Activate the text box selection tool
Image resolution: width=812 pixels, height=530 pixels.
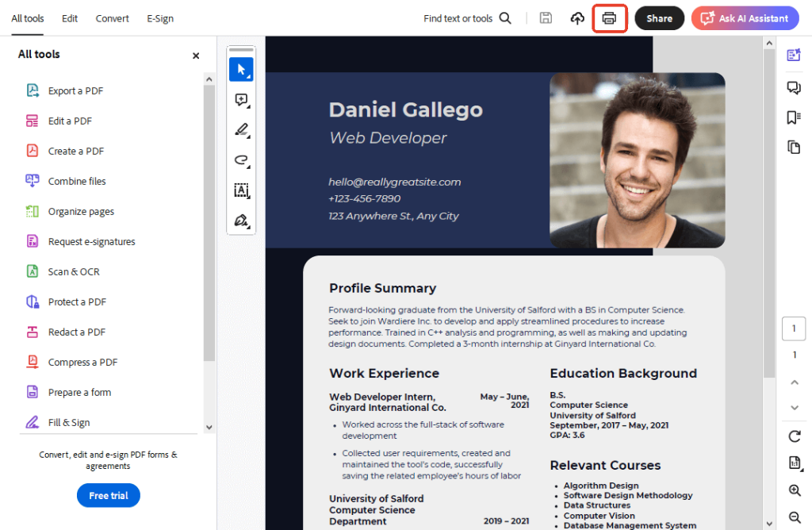pos(241,190)
